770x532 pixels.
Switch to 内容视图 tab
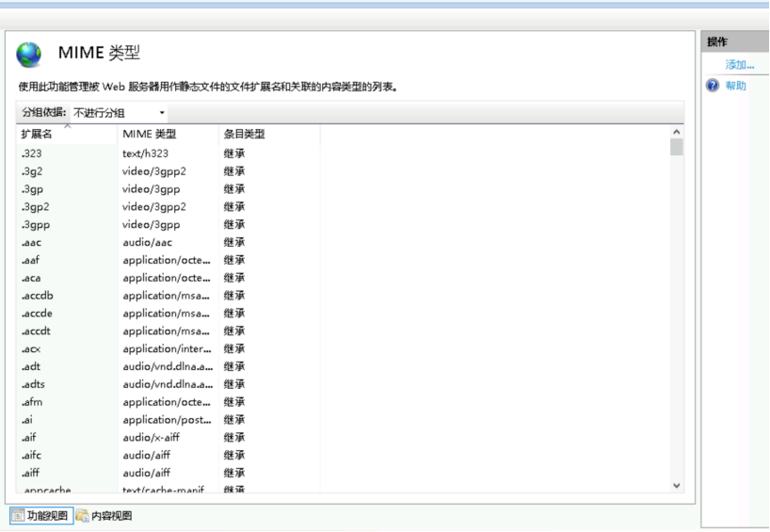(104, 515)
